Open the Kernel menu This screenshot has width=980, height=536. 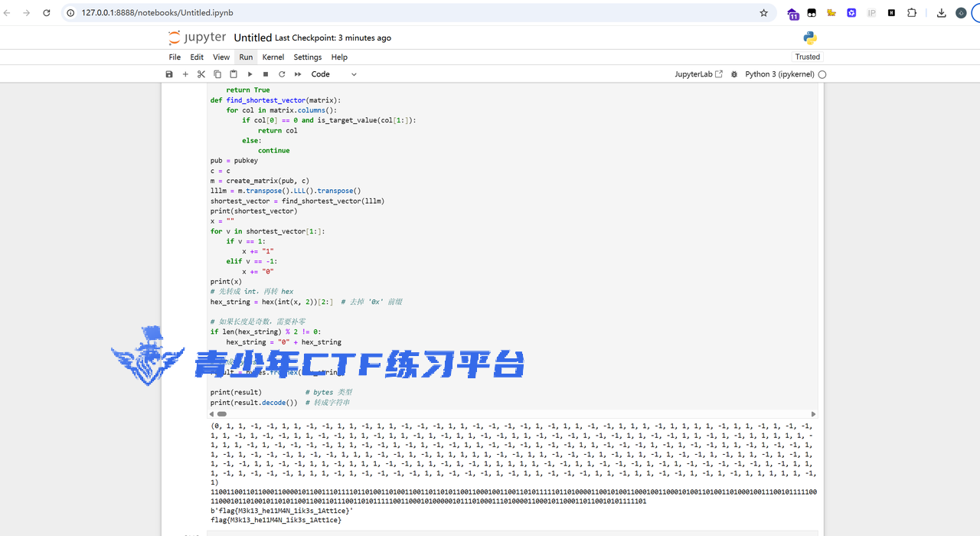tap(273, 57)
